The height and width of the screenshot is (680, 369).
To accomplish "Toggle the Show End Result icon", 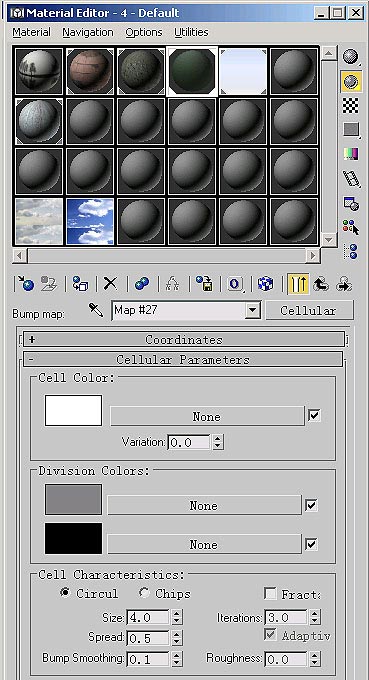I will coord(298,284).
